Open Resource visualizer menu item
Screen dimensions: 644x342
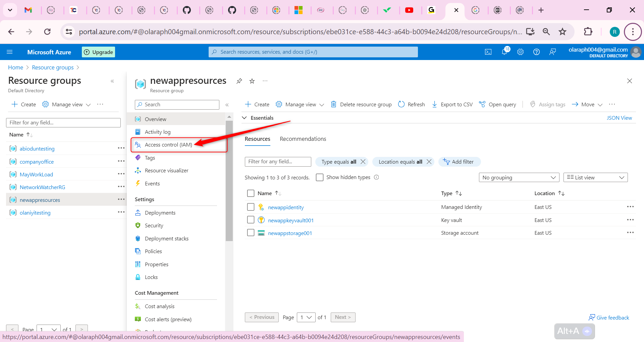point(167,171)
